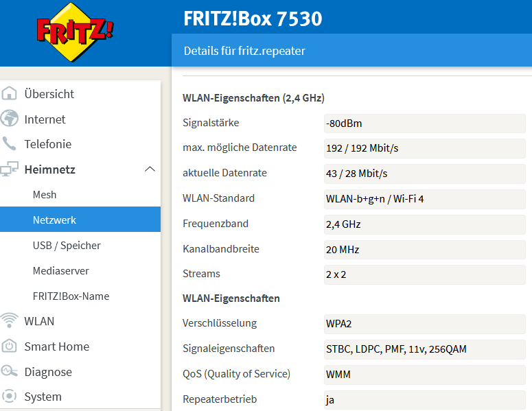Click the 'Signaleigenschaften' label
Image resolution: width=532 pixels, height=411 pixels.
[229, 349]
